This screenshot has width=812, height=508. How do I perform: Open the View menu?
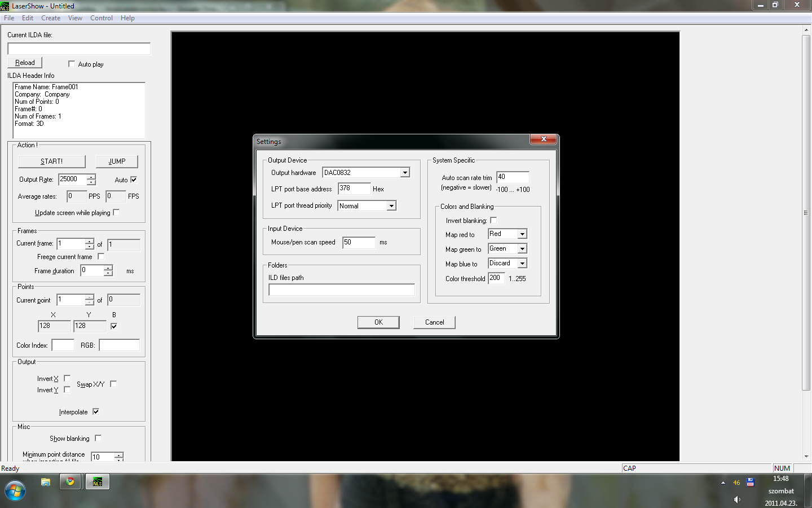(75, 18)
